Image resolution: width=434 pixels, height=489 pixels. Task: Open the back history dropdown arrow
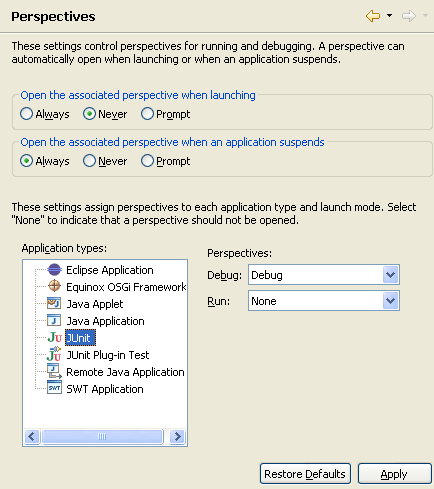tap(389, 16)
